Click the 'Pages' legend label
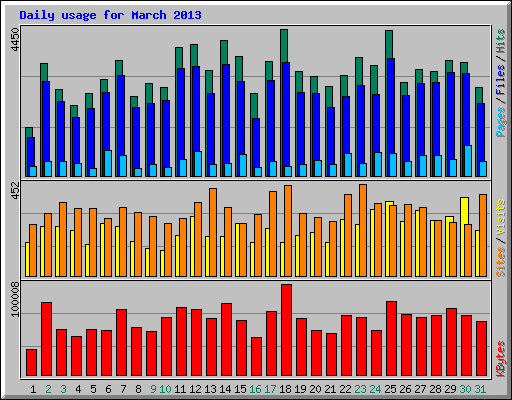The image size is (512, 400). [501, 122]
